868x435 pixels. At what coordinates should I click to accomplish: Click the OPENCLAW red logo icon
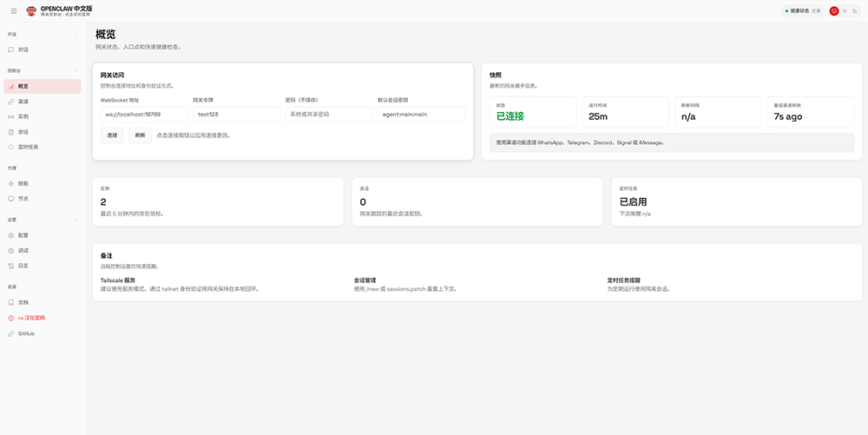point(32,11)
